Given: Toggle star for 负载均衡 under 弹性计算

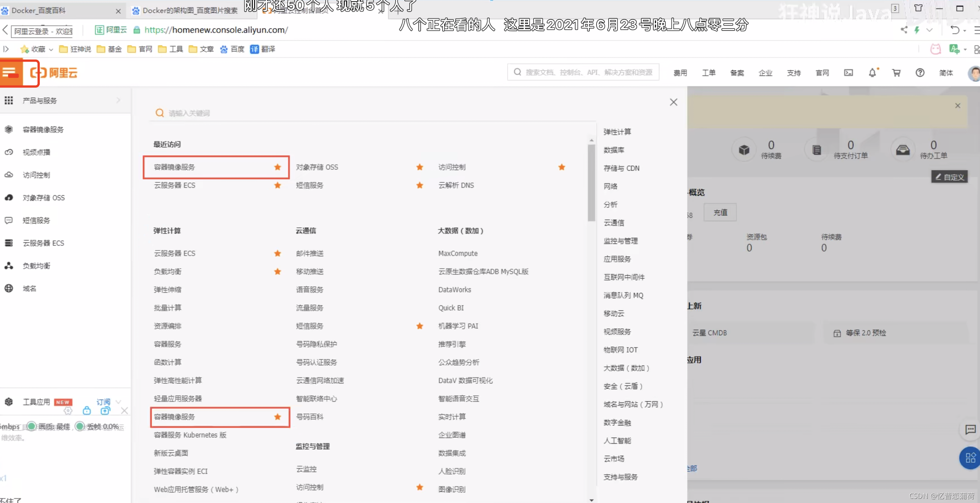Looking at the screenshot, I should click(x=278, y=272).
